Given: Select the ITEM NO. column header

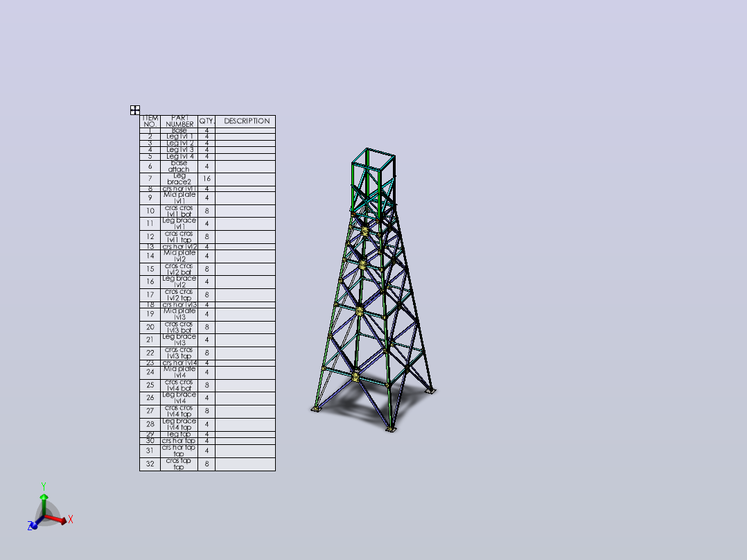Looking at the screenshot, I should pos(150,121).
